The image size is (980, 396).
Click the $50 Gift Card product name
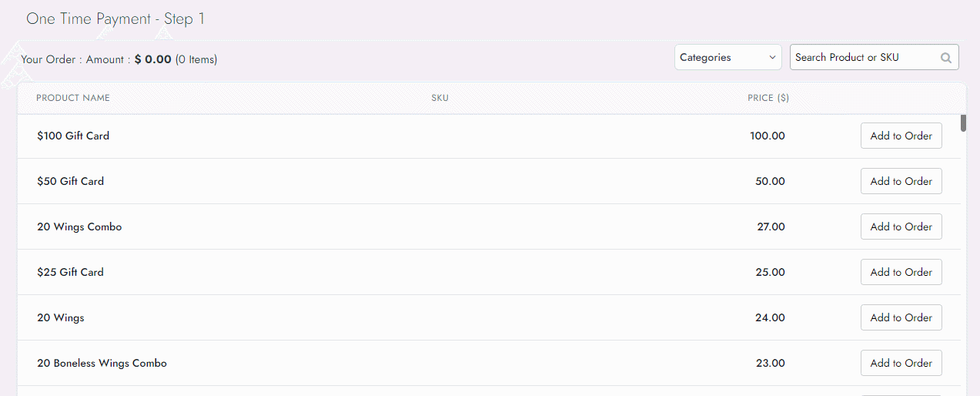pyautogui.click(x=70, y=182)
